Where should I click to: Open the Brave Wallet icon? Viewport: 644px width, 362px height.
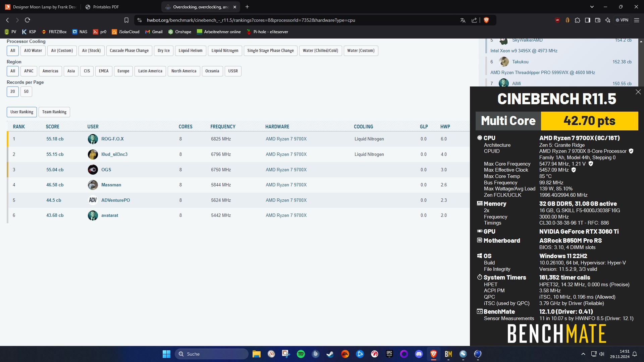click(x=597, y=20)
